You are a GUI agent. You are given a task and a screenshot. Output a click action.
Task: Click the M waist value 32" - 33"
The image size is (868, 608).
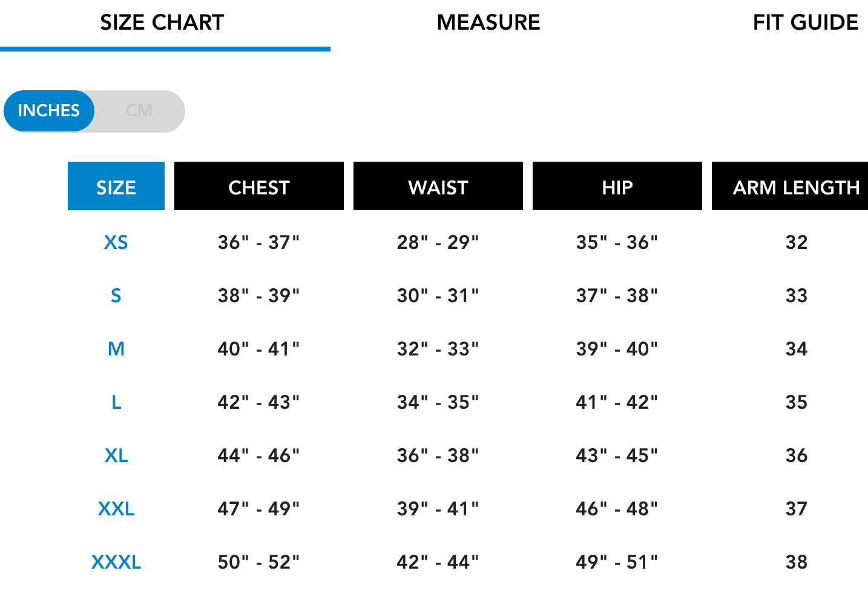(x=438, y=349)
